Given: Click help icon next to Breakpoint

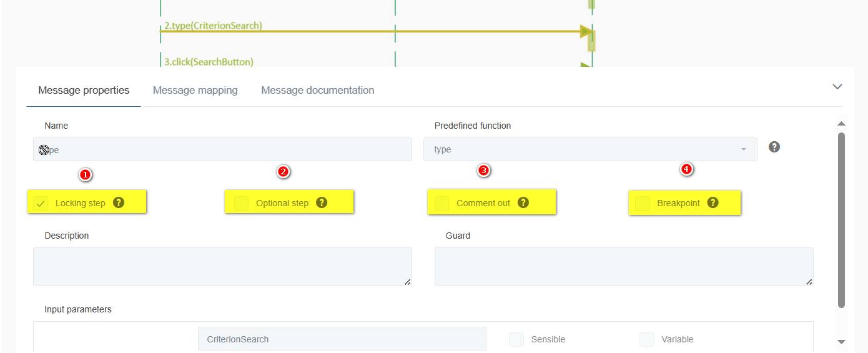Looking at the screenshot, I should 713,202.
